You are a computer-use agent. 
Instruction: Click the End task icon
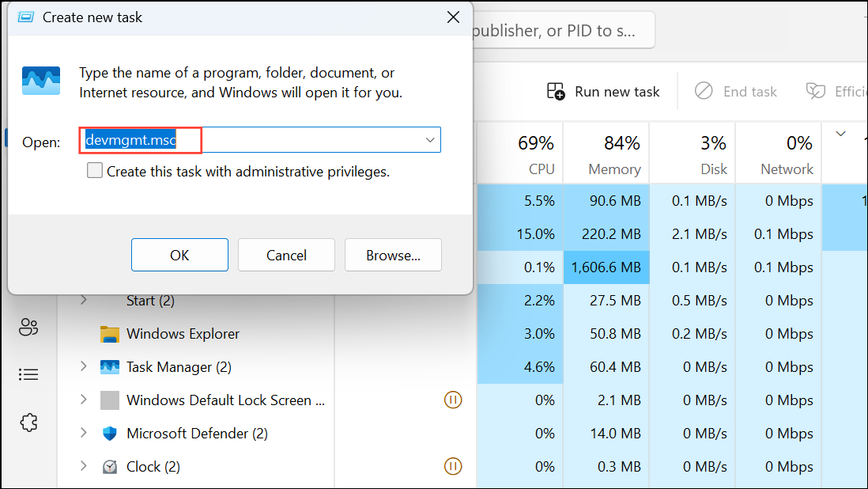(703, 91)
